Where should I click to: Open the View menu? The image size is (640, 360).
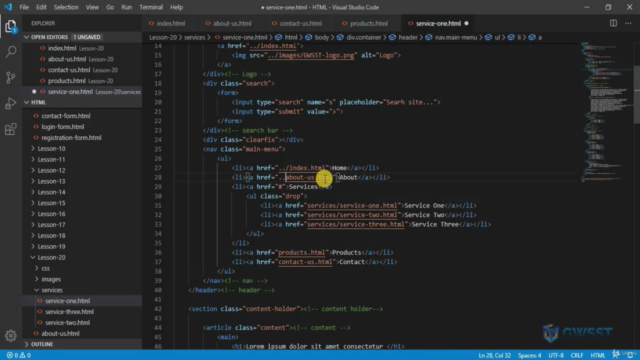click(92, 7)
